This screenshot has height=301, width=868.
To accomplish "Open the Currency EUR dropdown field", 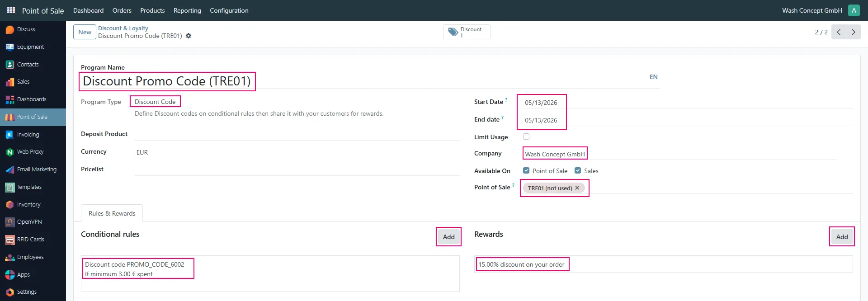I will (x=289, y=152).
